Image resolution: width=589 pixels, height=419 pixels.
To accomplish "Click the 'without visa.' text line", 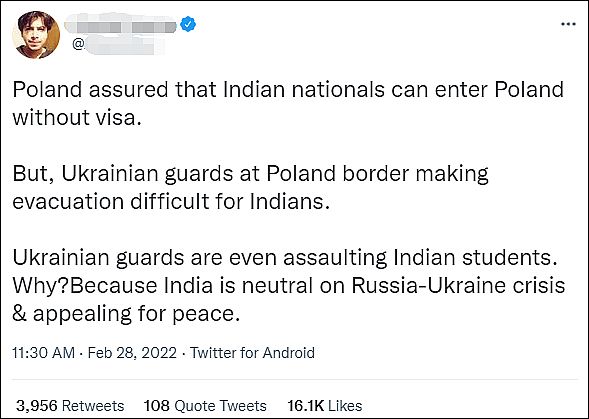I will click(x=77, y=117).
